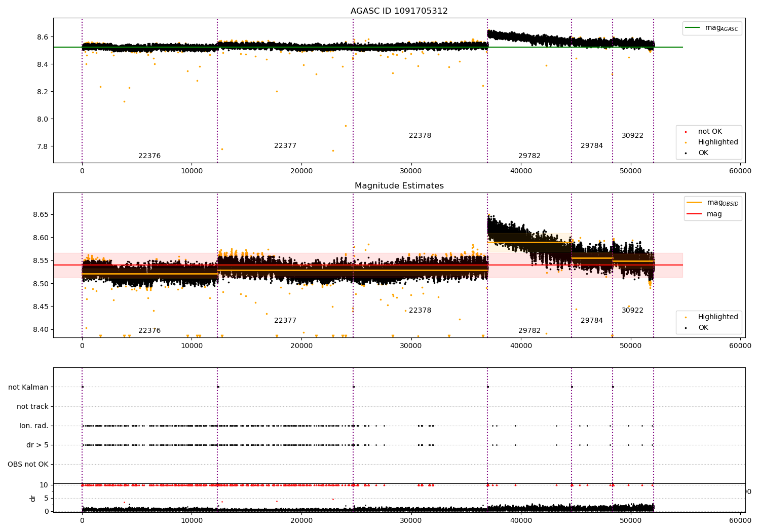Viewport: 760px width, 532px height.
Task: Click 'OK' legend entry in Magnitude Estimates plot
Action: tap(703, 328)
